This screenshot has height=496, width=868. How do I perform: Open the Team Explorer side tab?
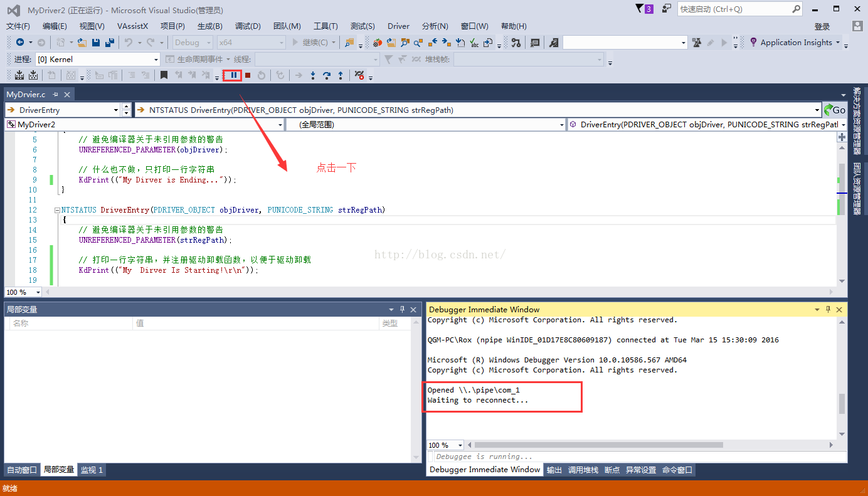tap(857, 189)
